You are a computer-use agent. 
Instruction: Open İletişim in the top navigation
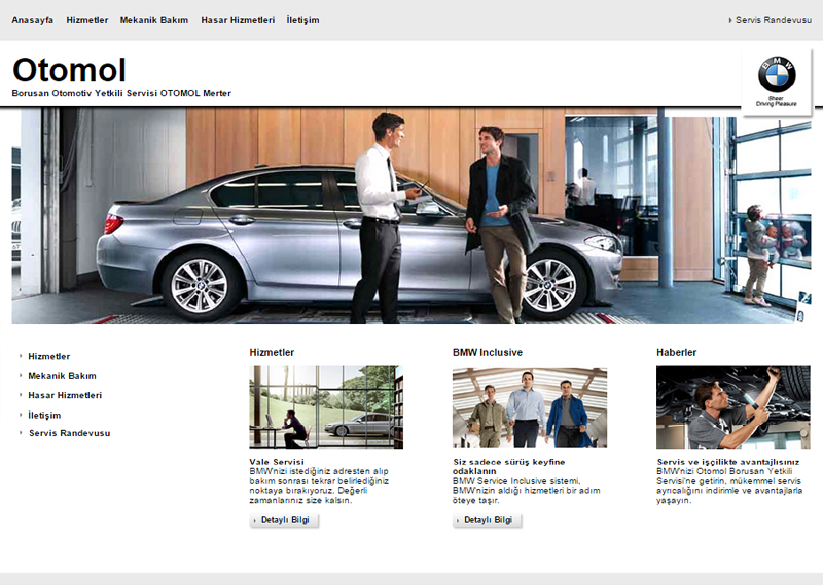coord(302,20)
